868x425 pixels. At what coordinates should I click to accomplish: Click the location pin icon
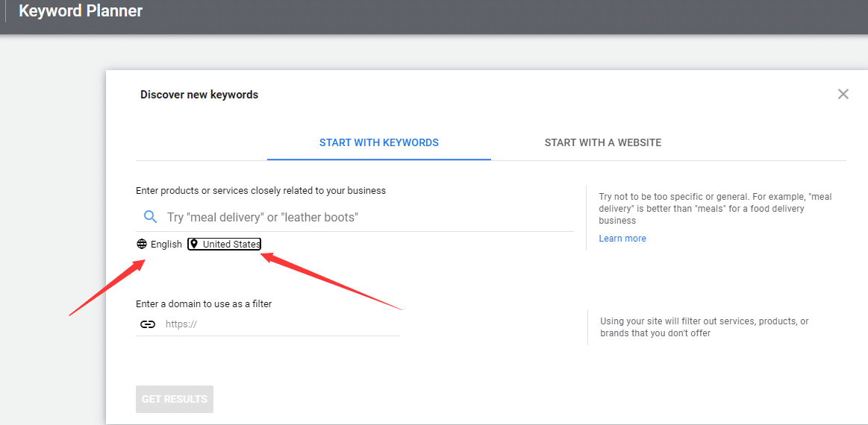coord(194,244)
